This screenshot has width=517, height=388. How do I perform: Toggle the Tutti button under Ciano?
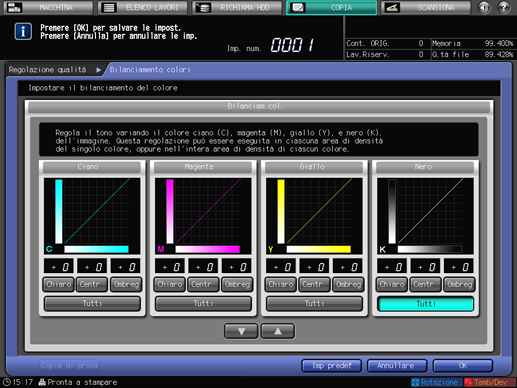click(x=92, y=304)
